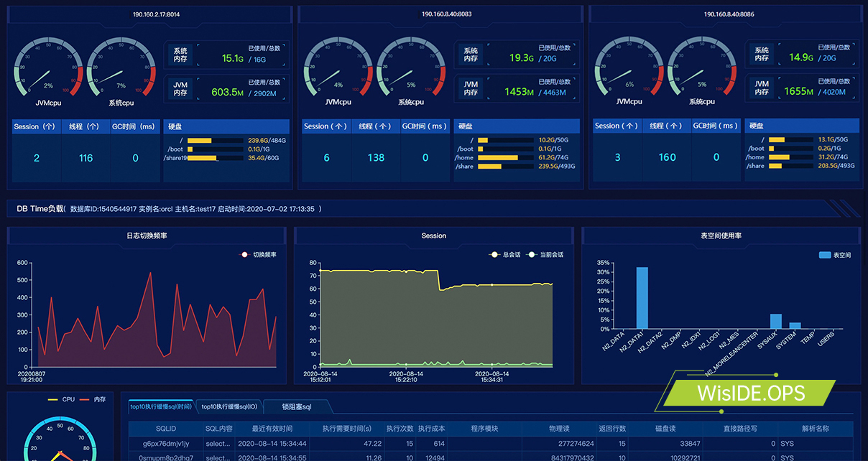
Task: Switch to top10执行缓慢sql(IO) tab
Action: (228, 407)
